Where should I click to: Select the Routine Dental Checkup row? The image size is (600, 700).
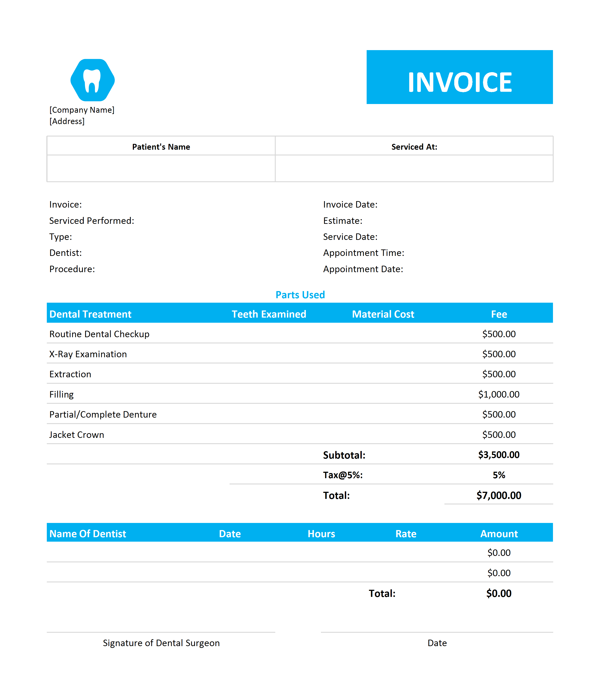[x=300, y=333]
